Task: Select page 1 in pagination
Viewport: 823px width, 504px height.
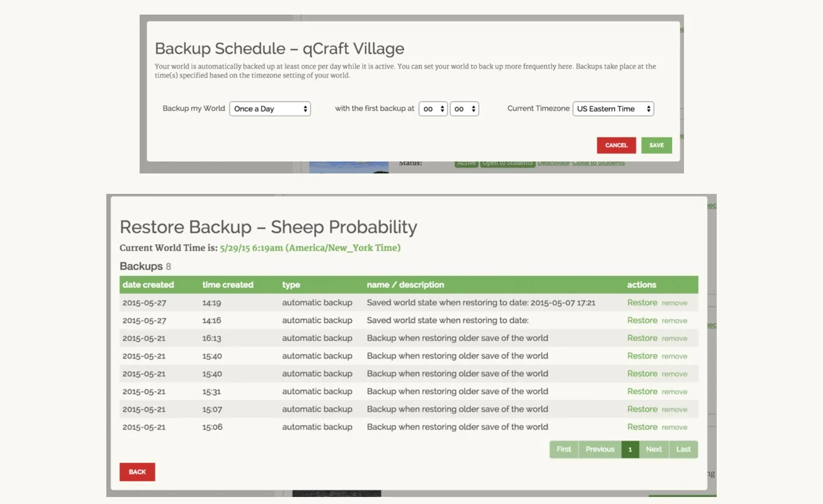Action: (630, 449)
